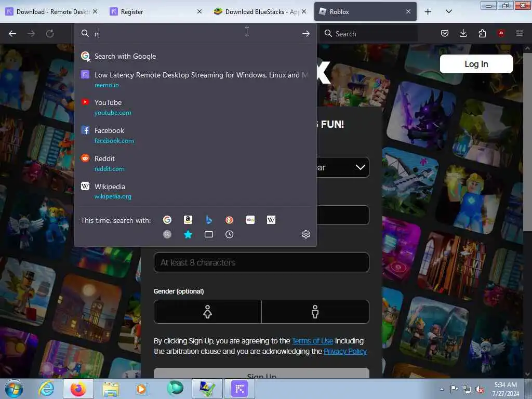Close the Register tab
The image size is (532, 399).
(x=199, y=11)
